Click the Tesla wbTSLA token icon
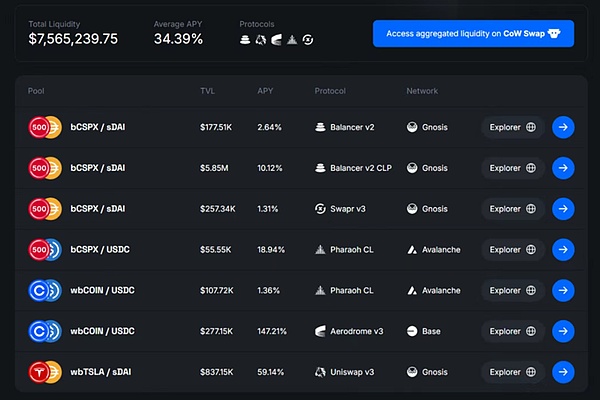Viewport: 600px width, 400px height. pyautogui.click(x=39, y=372)
